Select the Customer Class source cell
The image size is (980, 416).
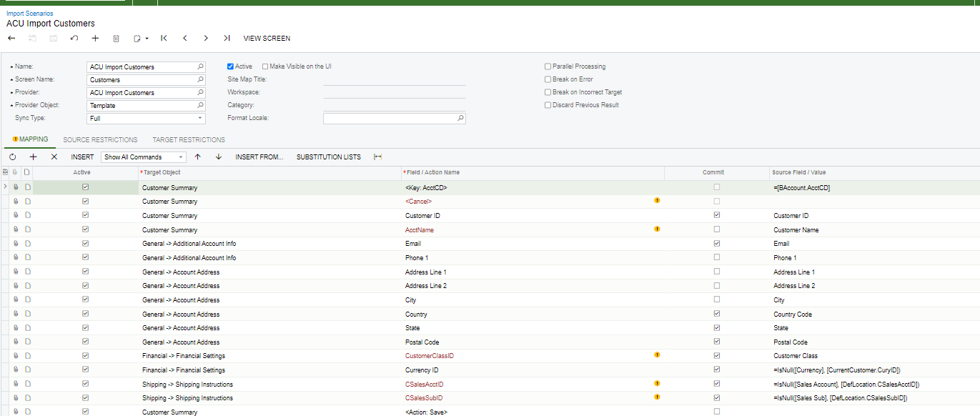(873, 355)
